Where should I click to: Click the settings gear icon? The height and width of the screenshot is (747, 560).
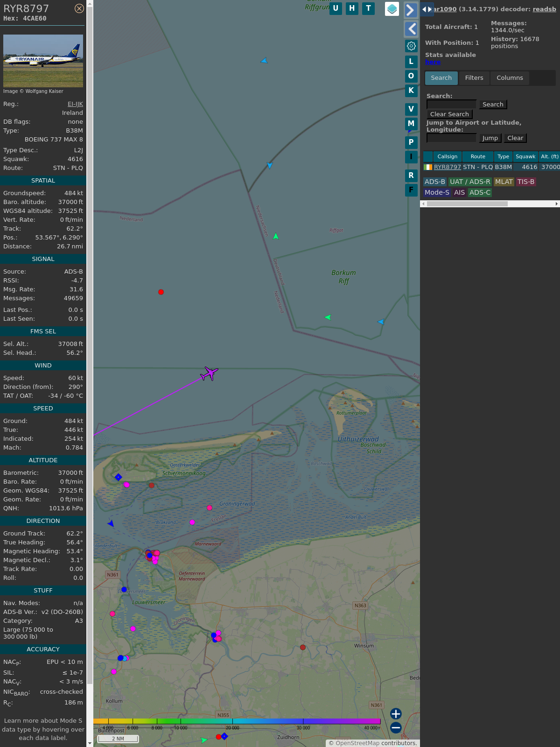(411, 46)
